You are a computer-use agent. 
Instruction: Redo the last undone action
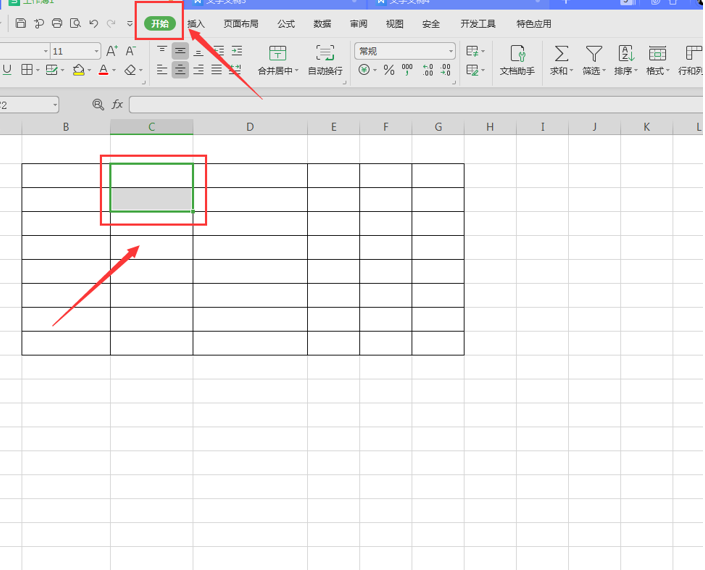click(111, 23)
